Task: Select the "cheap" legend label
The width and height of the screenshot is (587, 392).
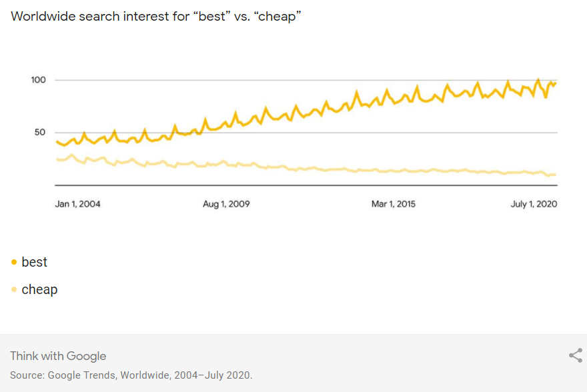Action: [x=39, y=289]
